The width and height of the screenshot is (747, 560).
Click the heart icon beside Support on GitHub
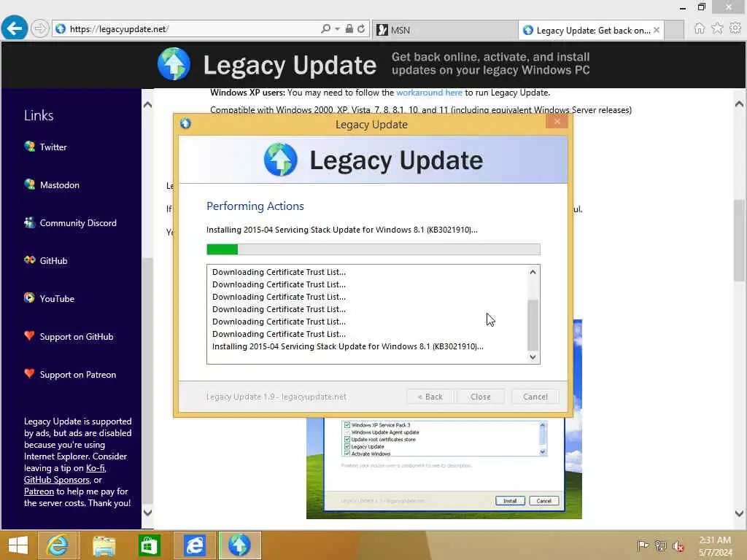click(29, 335)
